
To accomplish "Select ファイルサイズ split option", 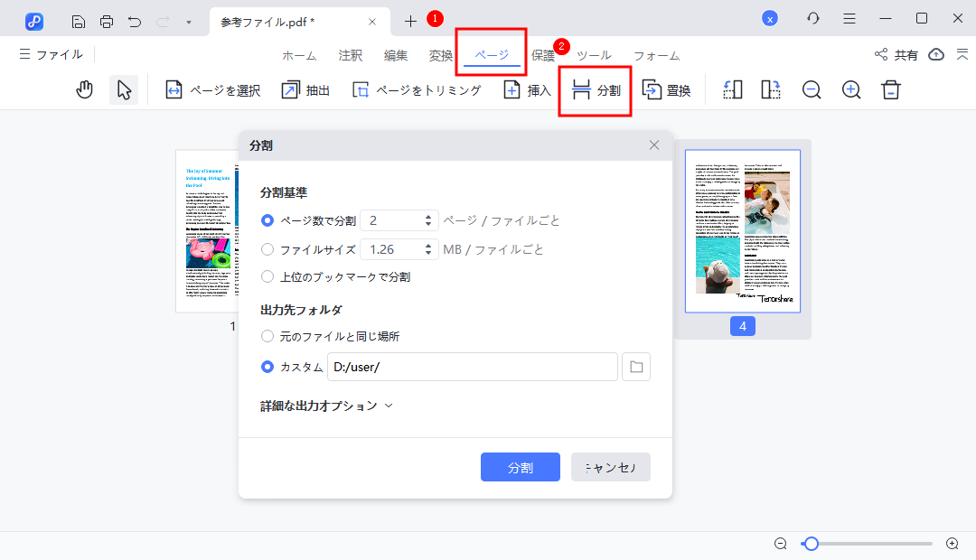I will tap(267, 248).
